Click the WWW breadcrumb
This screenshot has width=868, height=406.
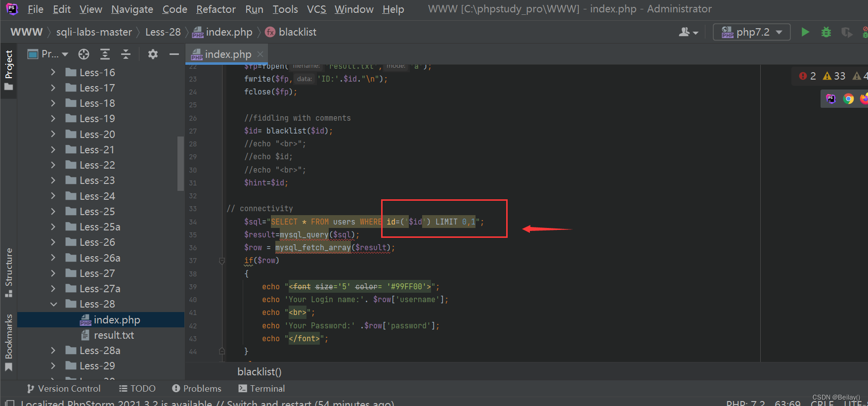click(x=26, y=32)
